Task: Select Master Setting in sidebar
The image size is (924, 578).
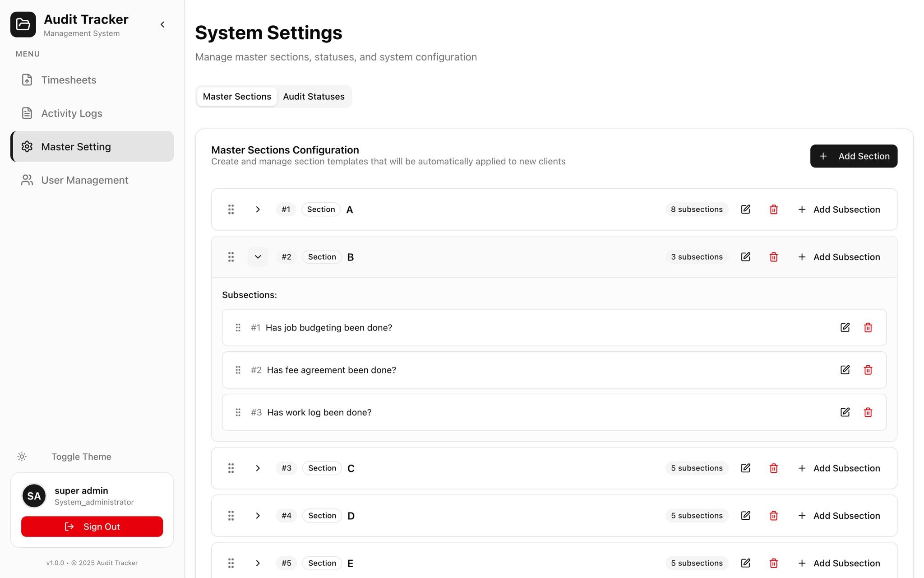Action: 92,147
